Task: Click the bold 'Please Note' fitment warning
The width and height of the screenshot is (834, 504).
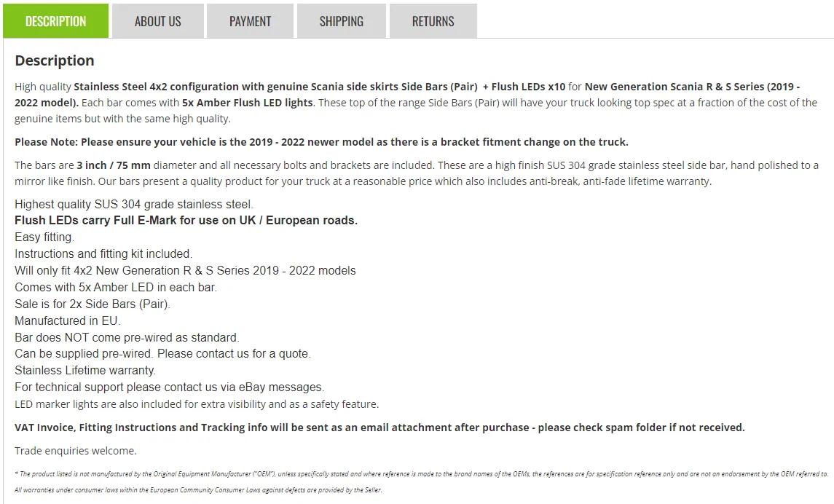Action: click(321, 142)
